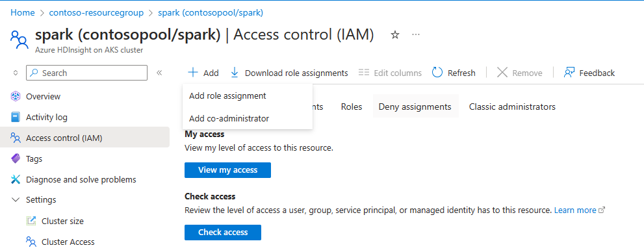Favorite this page with the star icon

pos(394,35)
